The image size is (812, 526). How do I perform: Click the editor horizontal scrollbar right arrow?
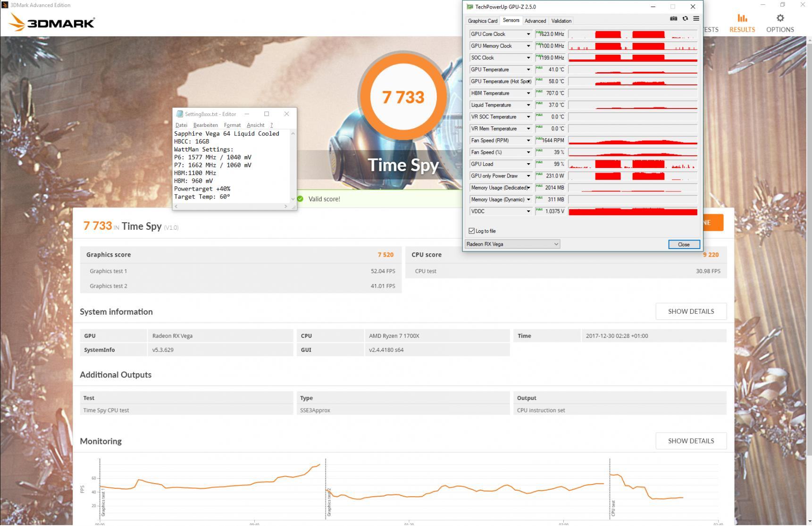point(285,206)
